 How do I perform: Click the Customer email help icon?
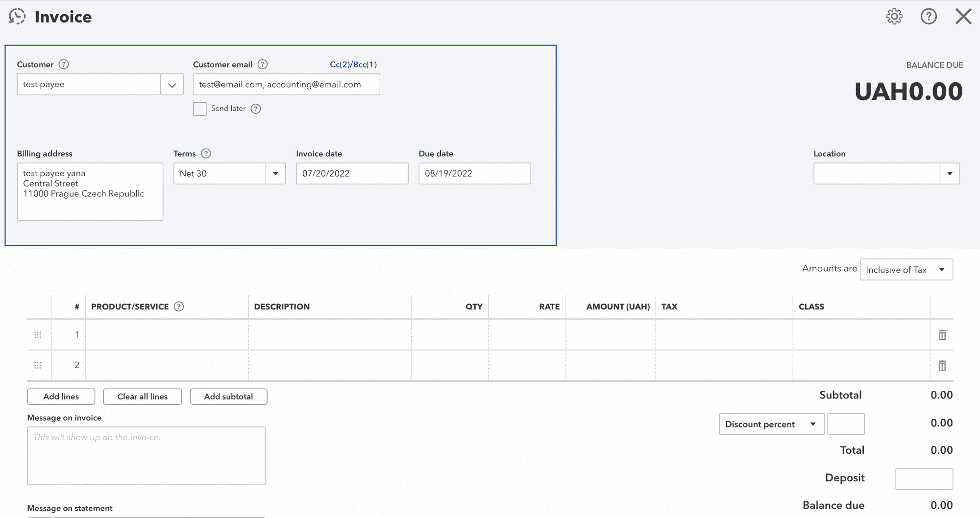click(263, 64)
